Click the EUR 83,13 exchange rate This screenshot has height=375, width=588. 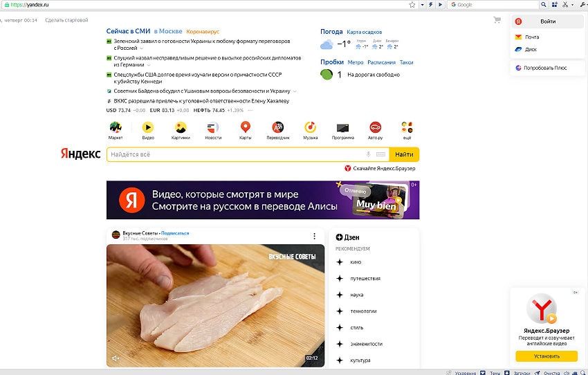(x=162, y=110)
